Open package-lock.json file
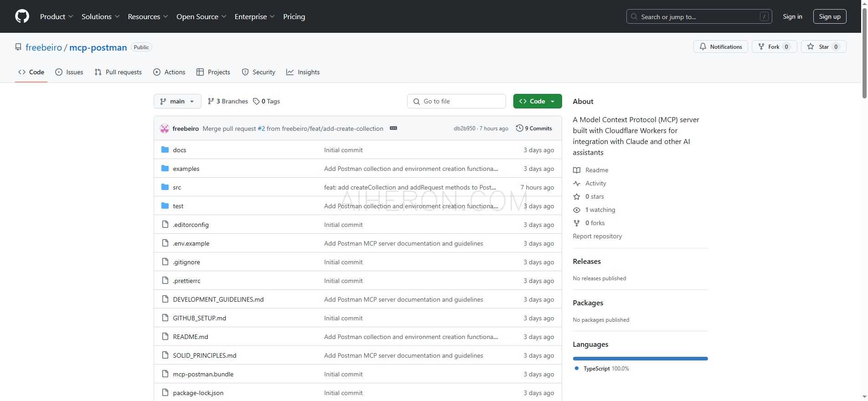This screenshot has width=868, height=401. coord(198,393)
